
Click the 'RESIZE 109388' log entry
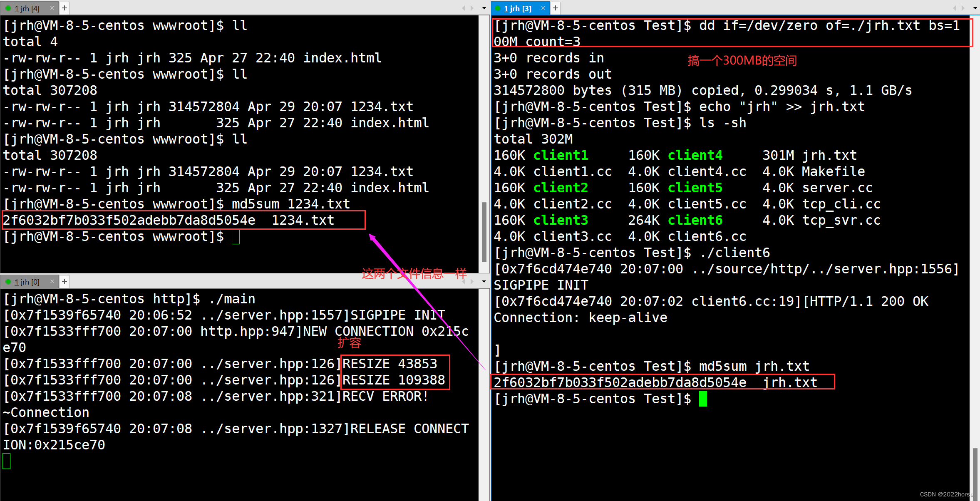(x=394, y=380)
